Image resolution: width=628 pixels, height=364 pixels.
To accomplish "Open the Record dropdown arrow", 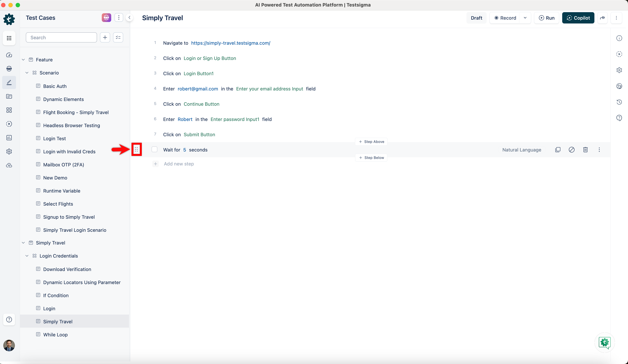I will tap(525, 18).
